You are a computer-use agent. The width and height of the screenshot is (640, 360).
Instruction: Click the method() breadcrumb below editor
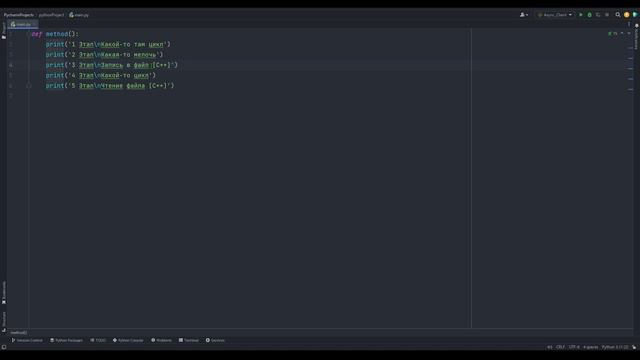pyautogui.click(x=19, y=333)
